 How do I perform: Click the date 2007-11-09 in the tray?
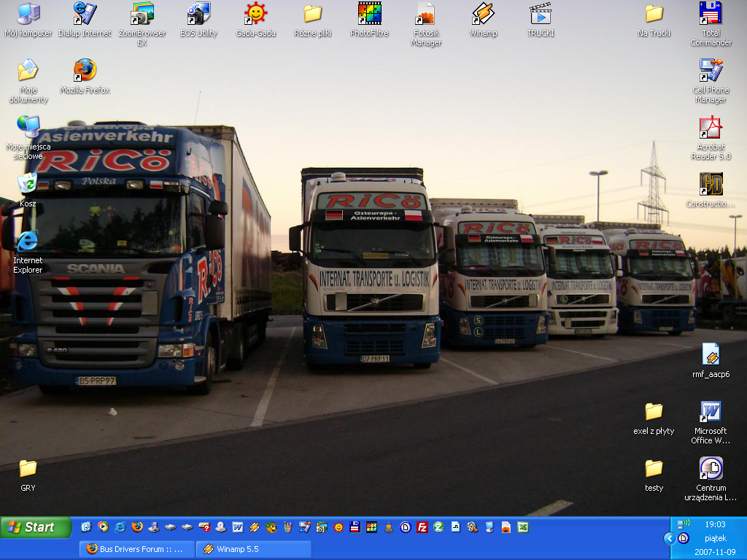(x=715, y=553)
